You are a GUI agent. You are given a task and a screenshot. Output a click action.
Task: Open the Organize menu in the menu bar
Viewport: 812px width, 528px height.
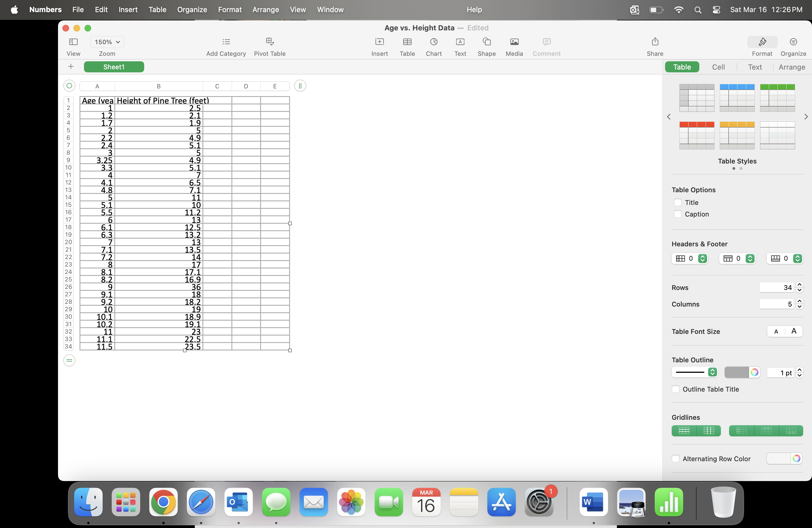point(192,10)
